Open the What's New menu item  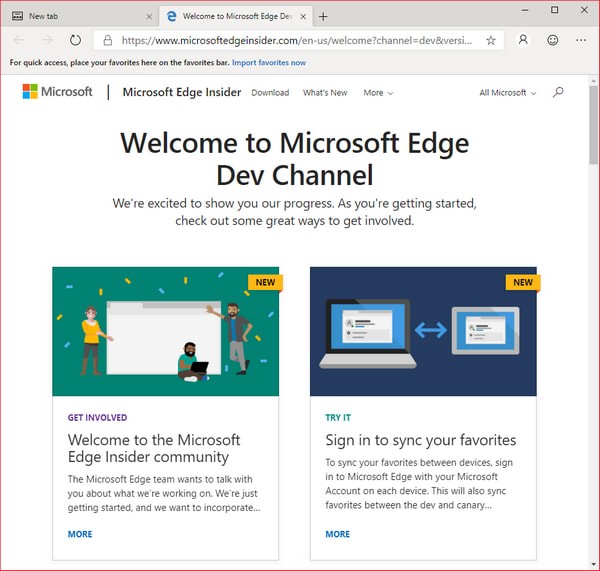[x=325, y=93]
